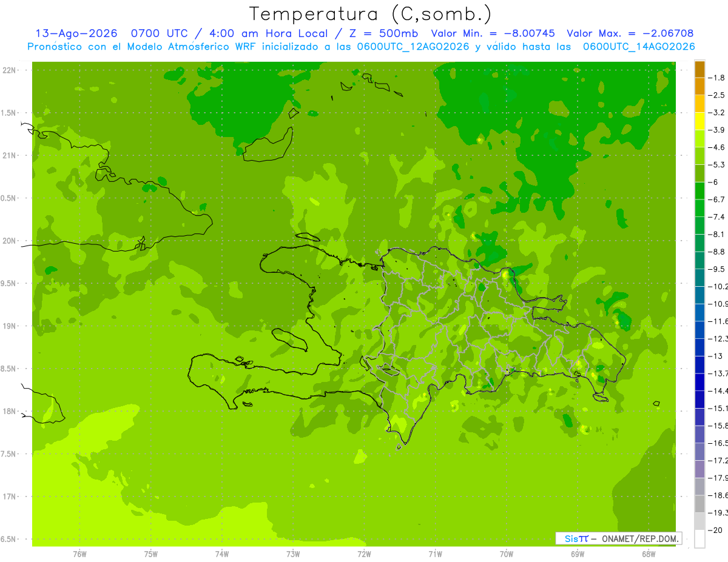The width and height of the screenshot is (728, 562).
Task: Click the '76W' longitude axis label
Action: (79, 554)
